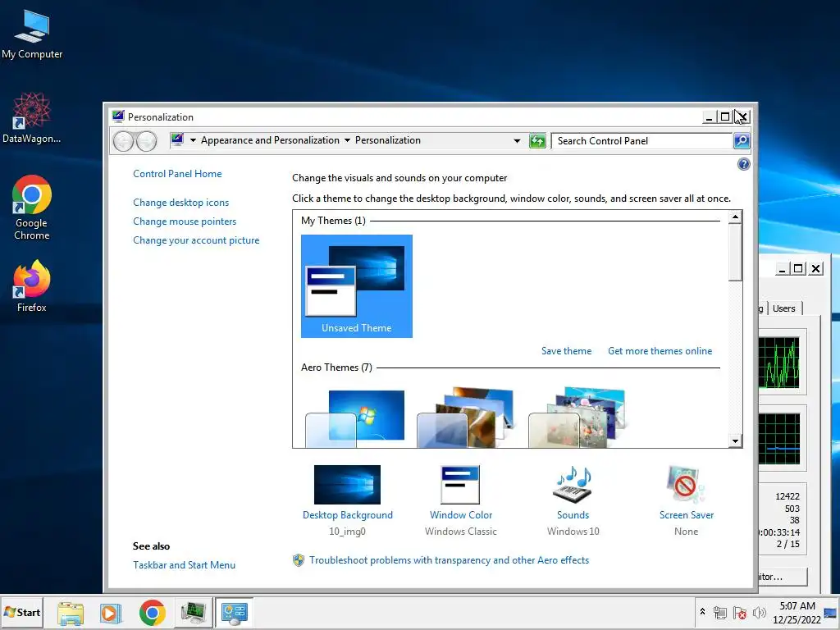Click the Sounds text link

[x=573, y=515]
